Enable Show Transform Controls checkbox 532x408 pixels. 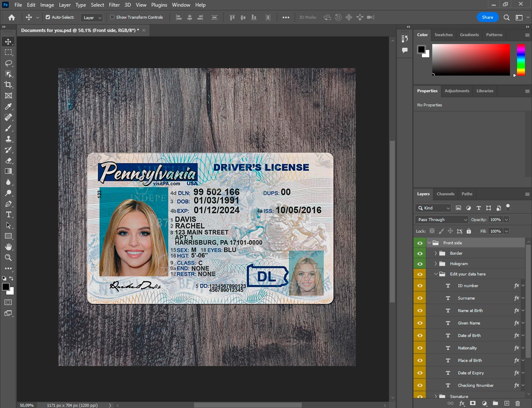[x=112, y=17]
